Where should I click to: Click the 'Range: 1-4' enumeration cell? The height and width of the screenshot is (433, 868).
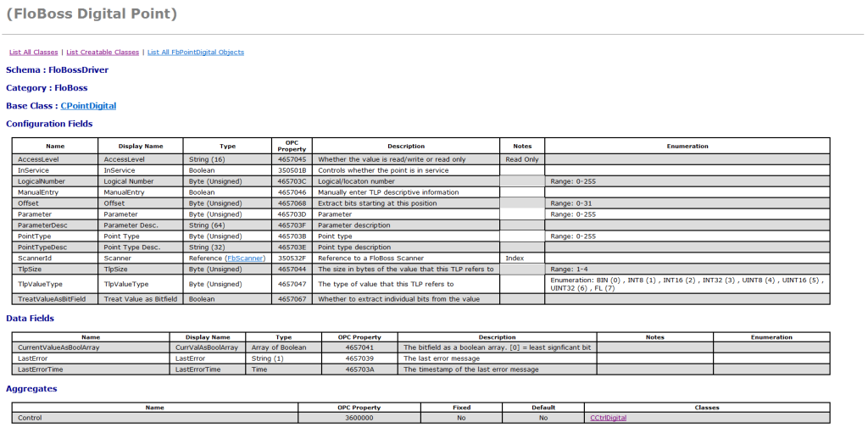coord(687,269)
